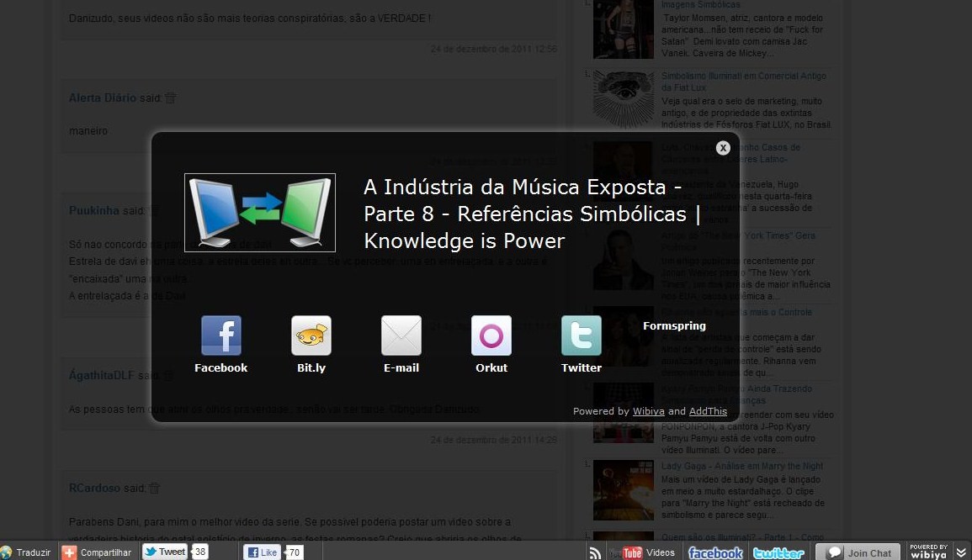Click the Like count 70 bubble
This screenshot has height=560, width=972.
[x=294, y=552]
